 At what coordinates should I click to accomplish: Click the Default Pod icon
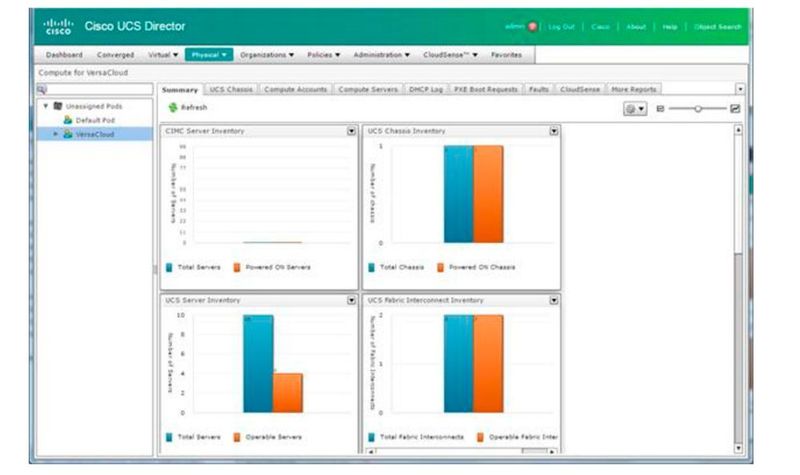coord(67,120)
